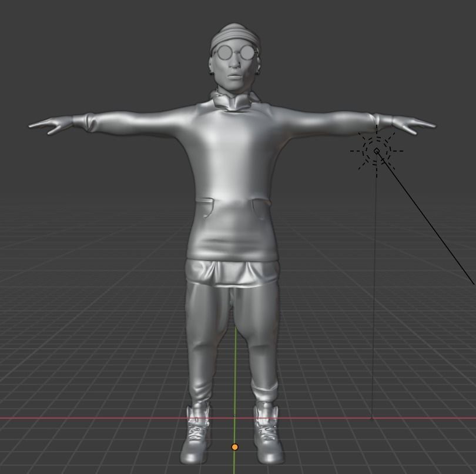Click the 3D cursor at the model's feet
This screenshot has width=476, height=474.
234,448
